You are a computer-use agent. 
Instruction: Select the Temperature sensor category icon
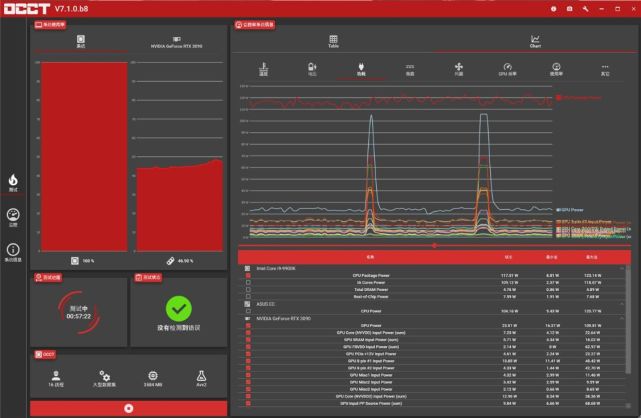coord(264,67)
